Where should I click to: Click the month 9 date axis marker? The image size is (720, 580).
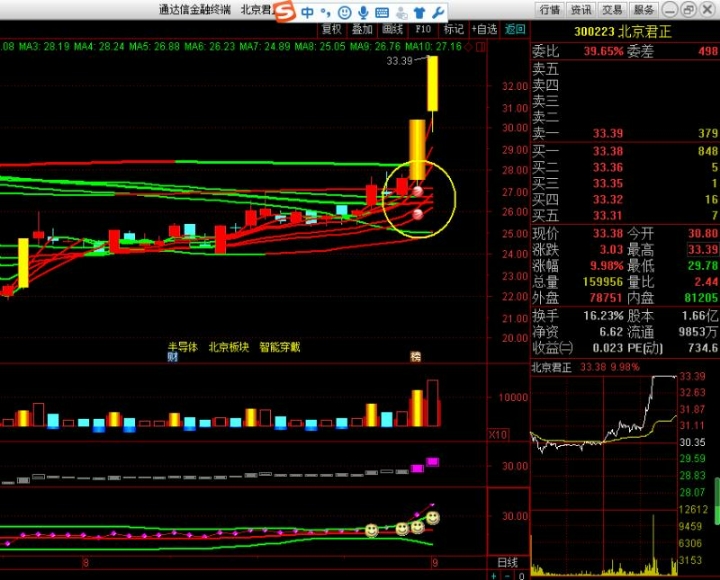[435, 563]
